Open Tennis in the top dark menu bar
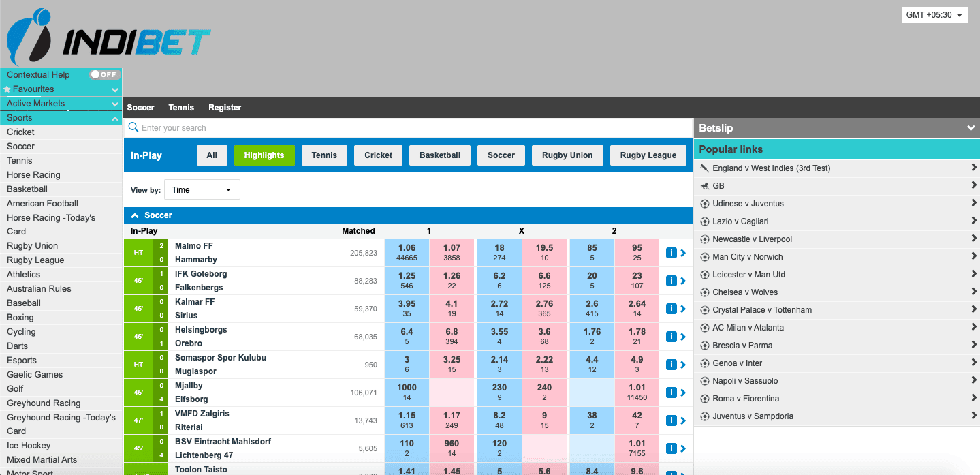Image resolution: width=980 pixels, height=475 pixels. click(181, 108)
